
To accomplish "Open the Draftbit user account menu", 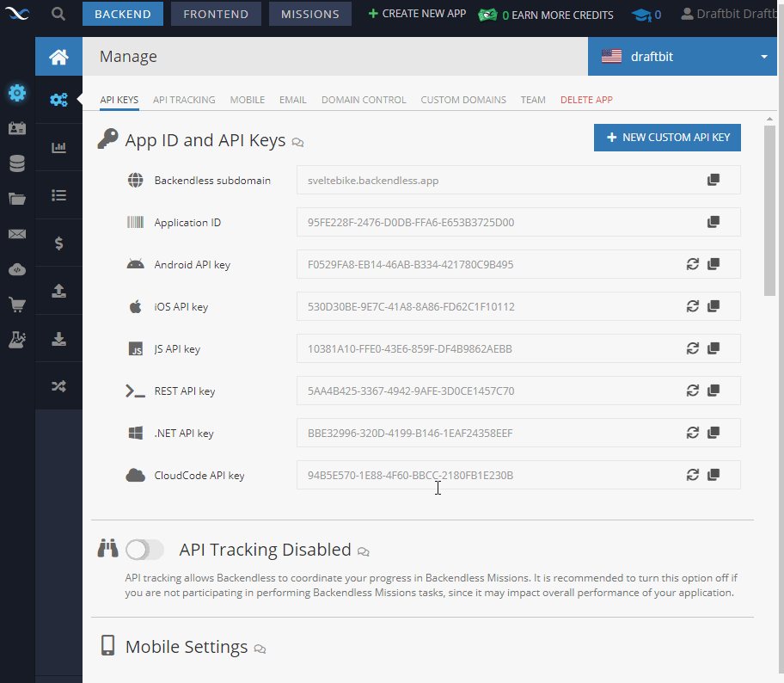I will (730, 14).
